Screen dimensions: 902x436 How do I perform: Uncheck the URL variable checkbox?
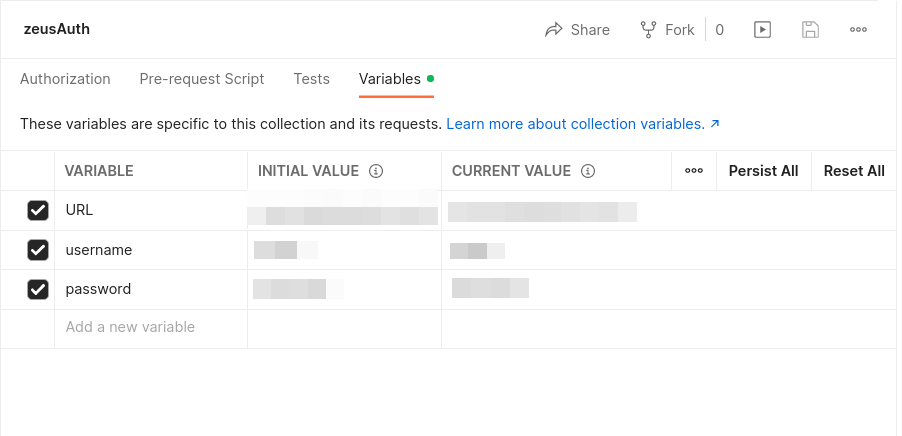[38, 210]
